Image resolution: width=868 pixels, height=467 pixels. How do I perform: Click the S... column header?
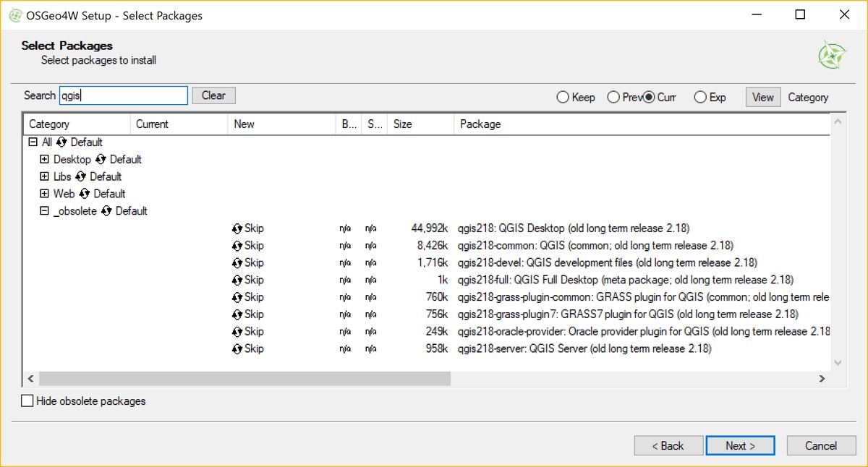pos(374,124)
